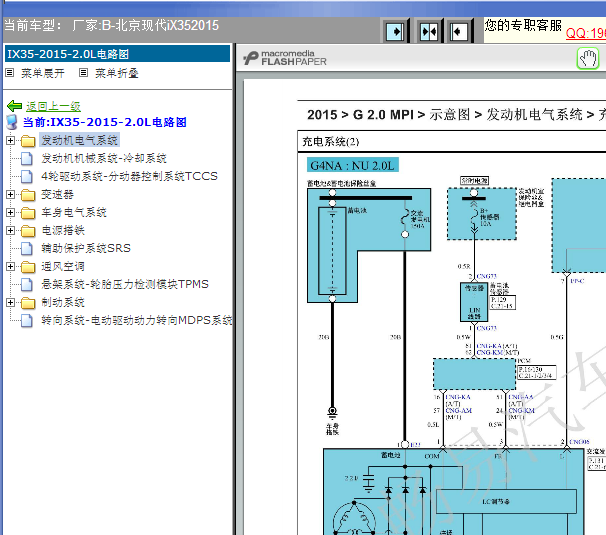Image resolution: width=606 pixels, height=535 pixels.
Task: Open 发动机机械系统-冷却系统 document
Action: click(x=104, y=158)
